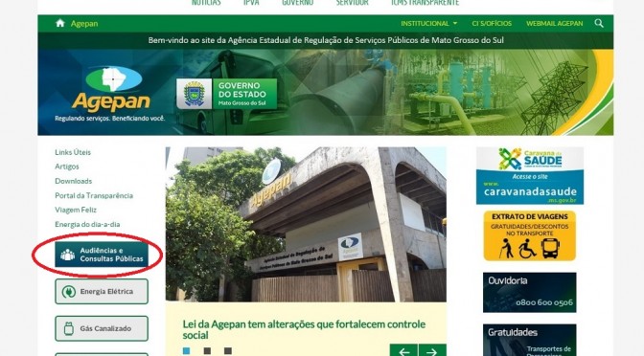644x356 pixels.
Task: Open Extrato de Viagens yellow banner
Action: (x=530, y=235)
